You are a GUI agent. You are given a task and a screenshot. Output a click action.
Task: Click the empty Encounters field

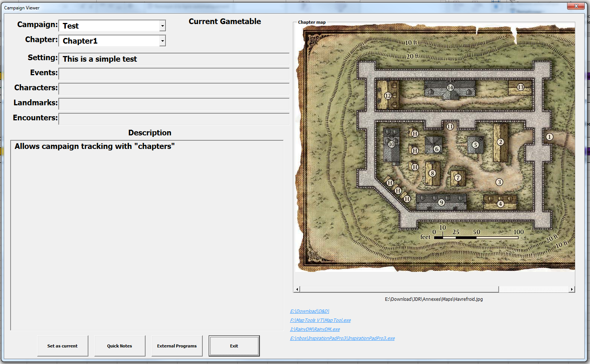coord(174,119)
